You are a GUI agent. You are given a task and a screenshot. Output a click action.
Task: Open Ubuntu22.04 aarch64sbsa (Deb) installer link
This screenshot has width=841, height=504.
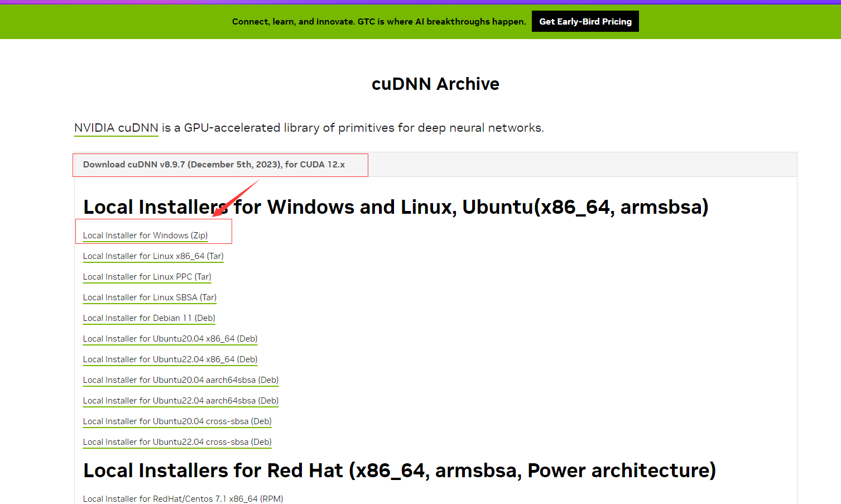point(180,401)
